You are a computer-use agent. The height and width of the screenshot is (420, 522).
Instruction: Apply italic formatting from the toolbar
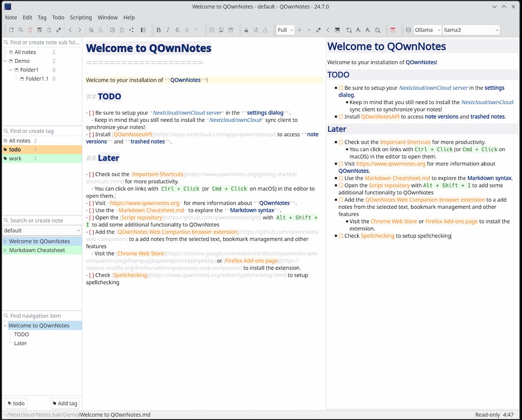pyautogui.click(x=168, y=30)
